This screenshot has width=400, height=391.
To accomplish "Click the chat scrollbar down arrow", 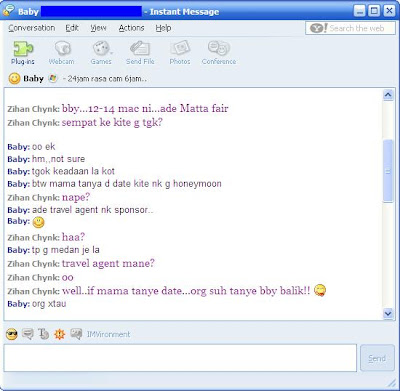I will pyautogui.click(x=388, y=313).
